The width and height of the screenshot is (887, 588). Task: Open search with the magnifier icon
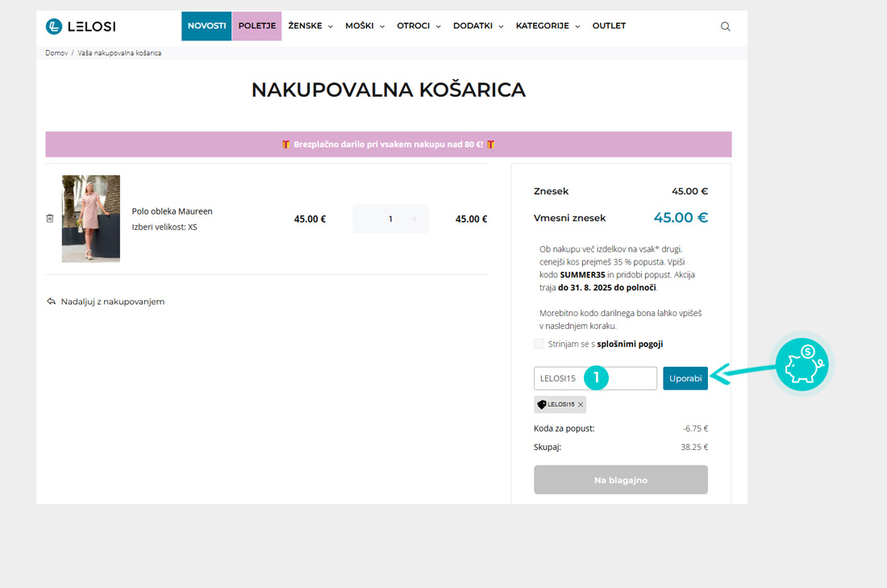(x=725, y=27)
